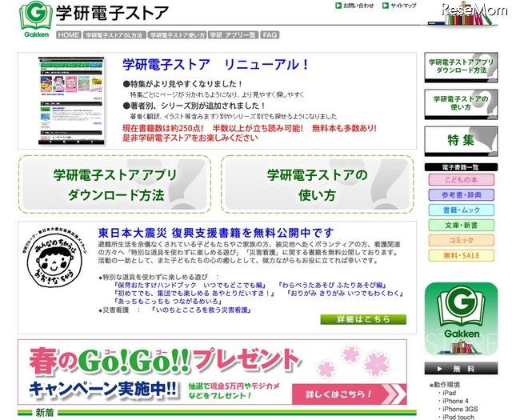The width and height of the screenshot is (512, 420).
Task: Click the green 詳細はこちら button
Action: pos(363,319)
